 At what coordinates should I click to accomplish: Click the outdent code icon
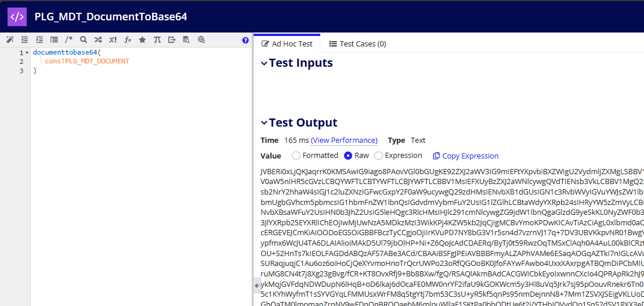[x=24, y=40]
